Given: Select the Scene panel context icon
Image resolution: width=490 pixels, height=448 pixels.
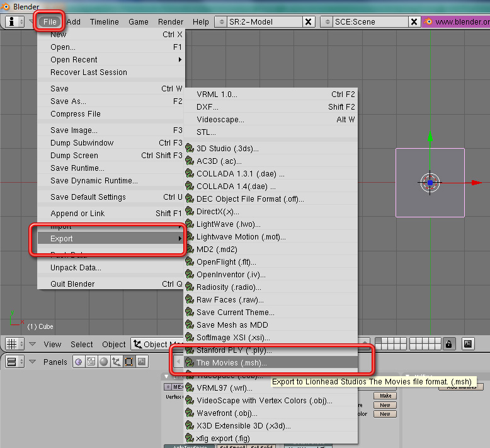Looking at the screenshot, I should click(x=141, y=362).
